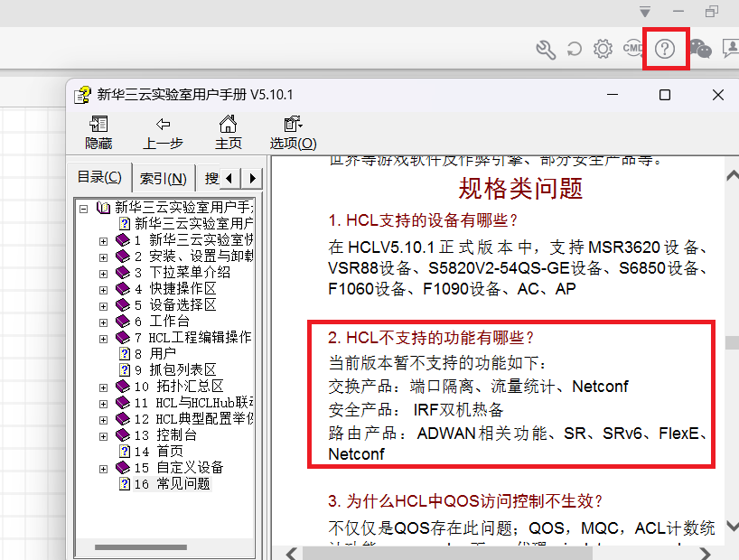Expand chapter 6 工作台 node
The width and height of the screenshot is (739, 560).
pos(103,322)
